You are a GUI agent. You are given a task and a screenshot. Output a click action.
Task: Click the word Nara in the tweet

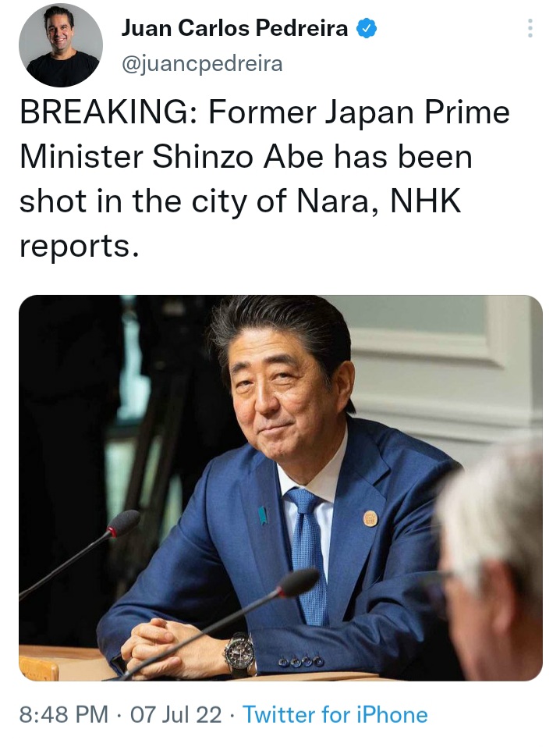(333, 201)
